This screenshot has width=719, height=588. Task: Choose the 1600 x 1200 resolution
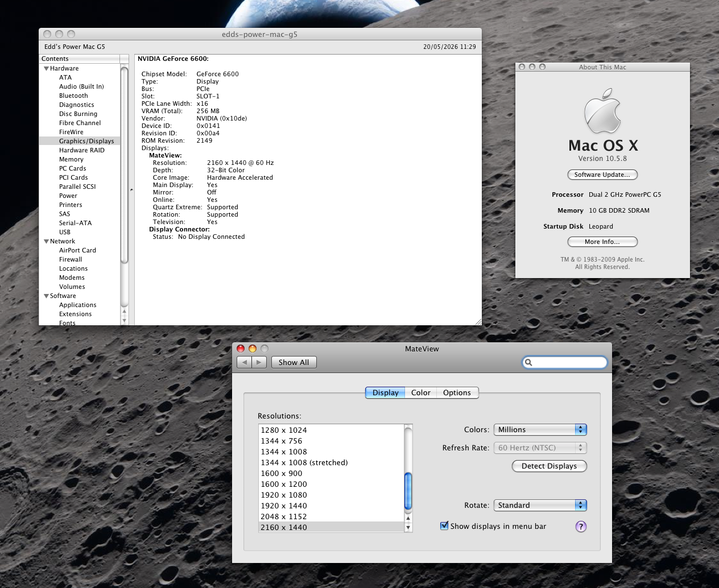tap(331, 485)
